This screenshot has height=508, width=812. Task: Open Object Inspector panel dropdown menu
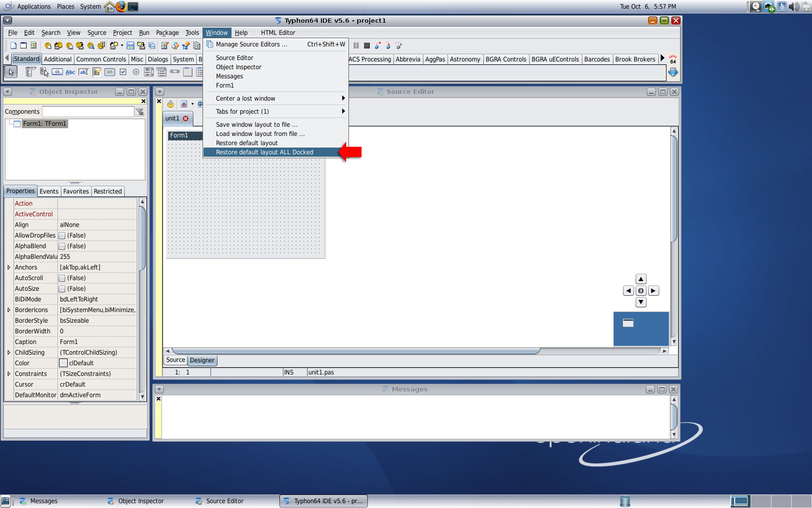pos(7,92)
